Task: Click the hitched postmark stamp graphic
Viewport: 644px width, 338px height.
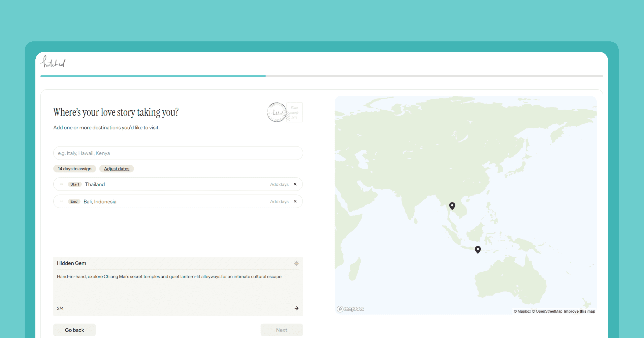Action: 277,112
